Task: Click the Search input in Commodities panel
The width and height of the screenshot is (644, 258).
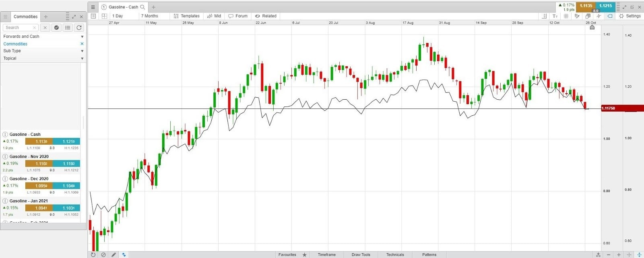Action: 21,27
